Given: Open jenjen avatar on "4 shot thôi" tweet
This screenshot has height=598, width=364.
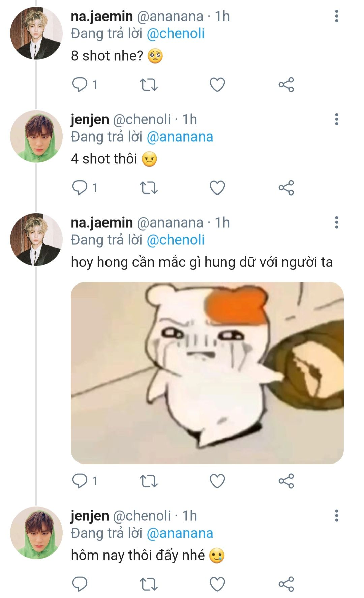Looking at the screenshot, I should pos(36,137).
